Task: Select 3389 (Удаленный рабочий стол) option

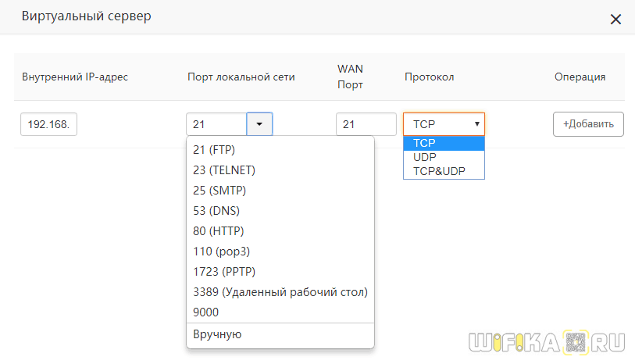Action: point(280,292)
